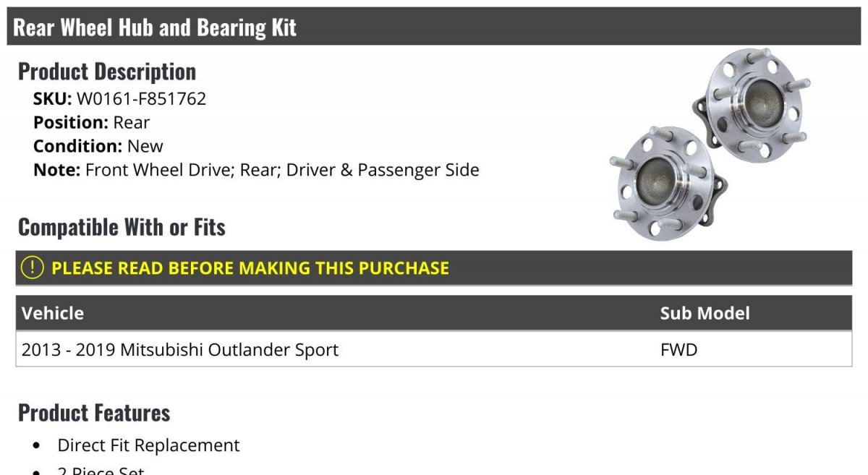Image resolution: width=868 pixels, height=475 pixels.
Task: Click the 'Condition: New' line
Action: [98, 146]
